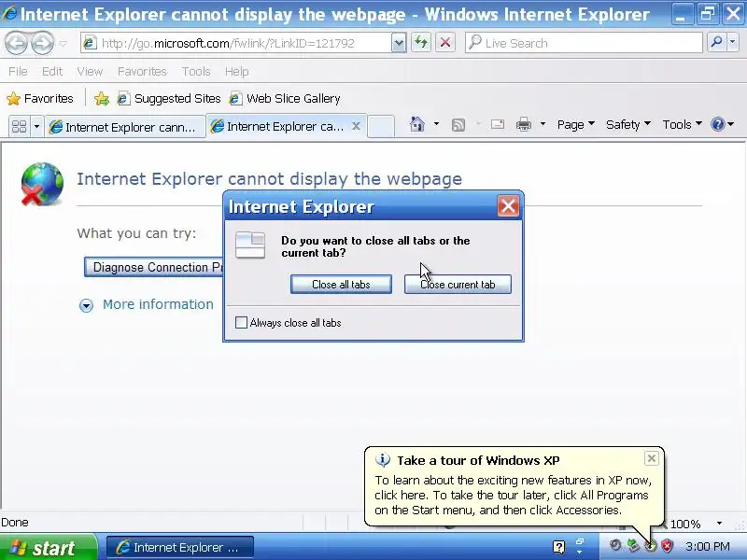Select the active Internet Explorer ca... tab
The width and height of the screenshot is (747, 560).
tap(278, 126)
